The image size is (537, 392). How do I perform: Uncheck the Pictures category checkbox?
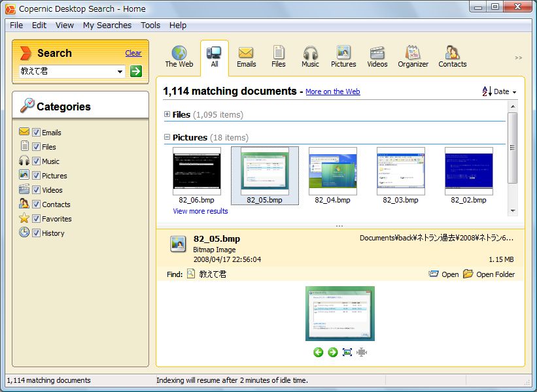37,176
